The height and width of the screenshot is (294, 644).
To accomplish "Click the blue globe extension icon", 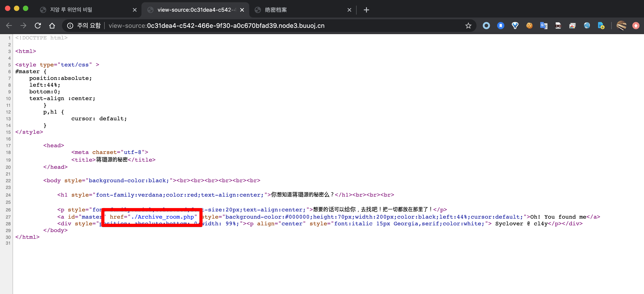I will pos(587,26).
